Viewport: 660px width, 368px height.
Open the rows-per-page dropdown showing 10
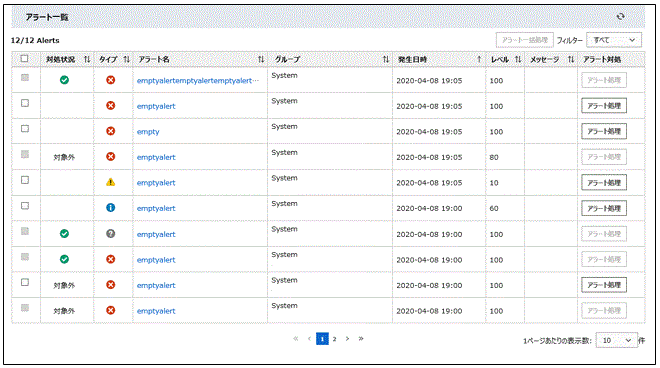pos(617,340)
